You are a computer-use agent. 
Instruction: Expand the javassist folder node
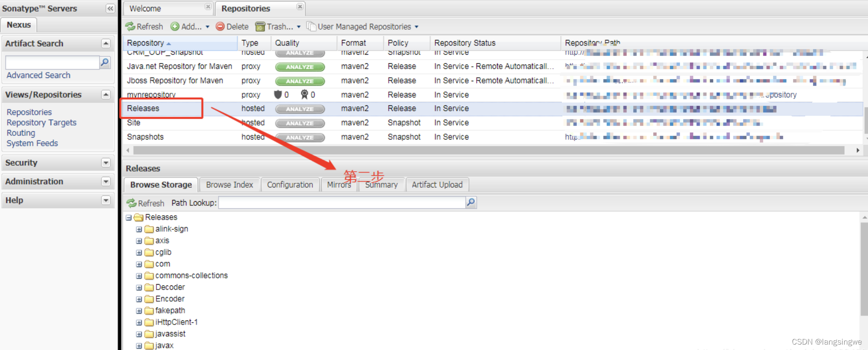point(139,334)
